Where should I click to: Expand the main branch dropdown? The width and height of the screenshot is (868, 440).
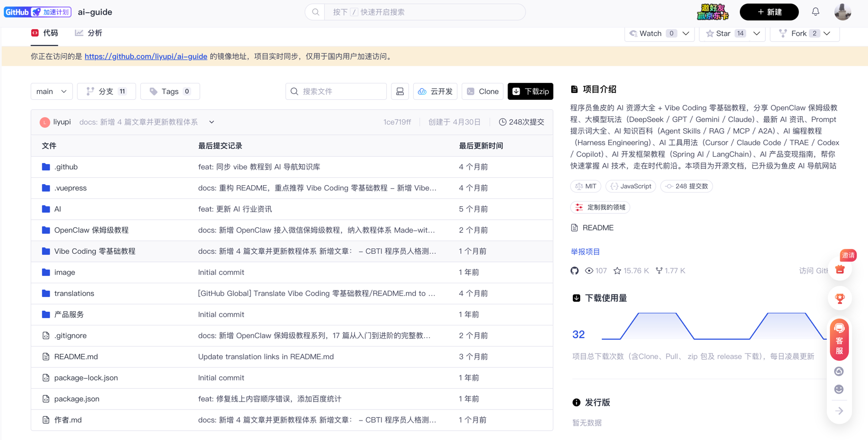point(52,91)
